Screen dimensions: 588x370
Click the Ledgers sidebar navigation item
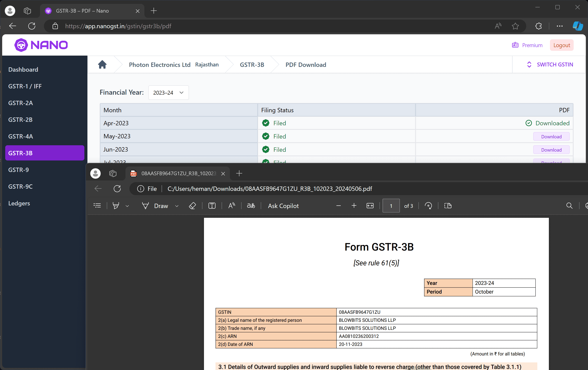19,203
